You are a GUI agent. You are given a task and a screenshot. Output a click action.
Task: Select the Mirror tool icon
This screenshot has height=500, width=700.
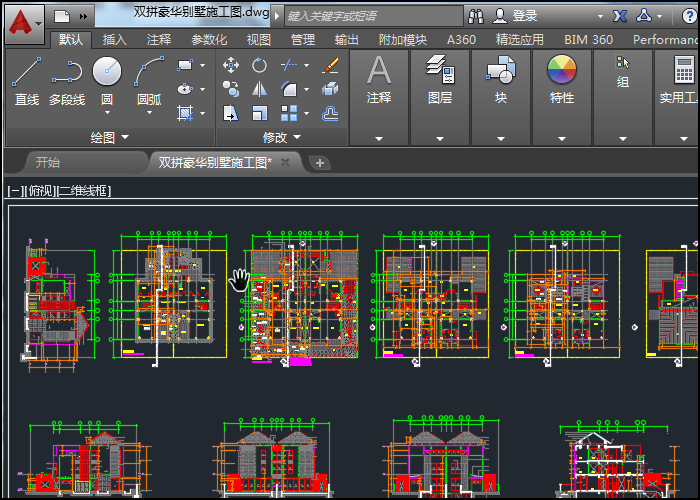click(260, 89)
